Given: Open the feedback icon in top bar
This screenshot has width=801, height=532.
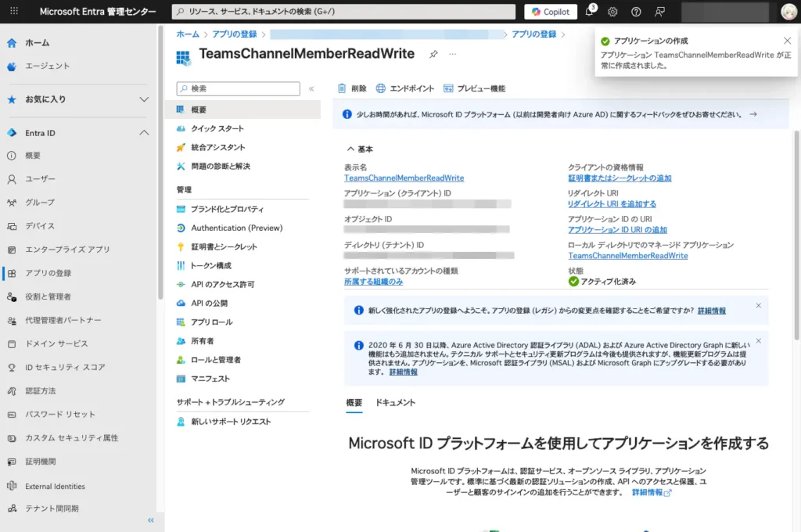Looking at the screenshot, I should point(659,12).
